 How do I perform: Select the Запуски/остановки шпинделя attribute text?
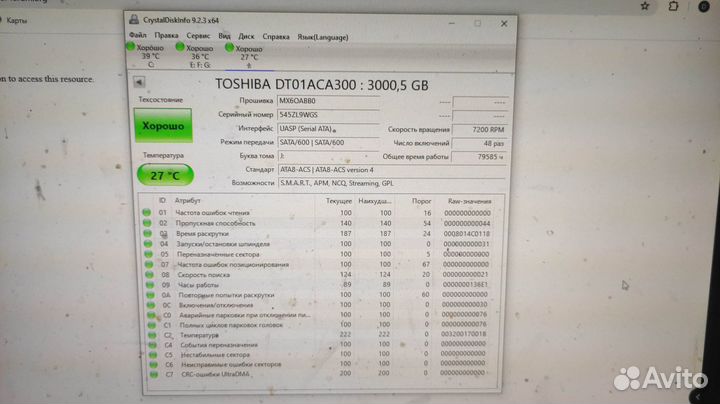(223, 244)
